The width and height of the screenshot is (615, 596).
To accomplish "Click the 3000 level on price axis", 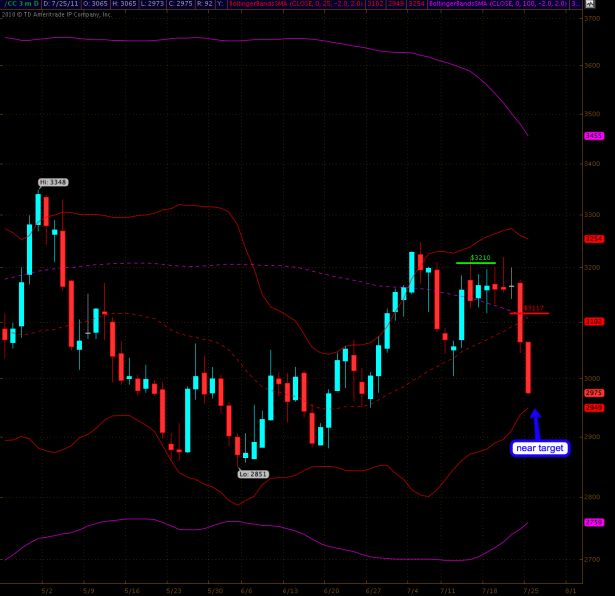I will pyautogui.click(x=594, y=378).
